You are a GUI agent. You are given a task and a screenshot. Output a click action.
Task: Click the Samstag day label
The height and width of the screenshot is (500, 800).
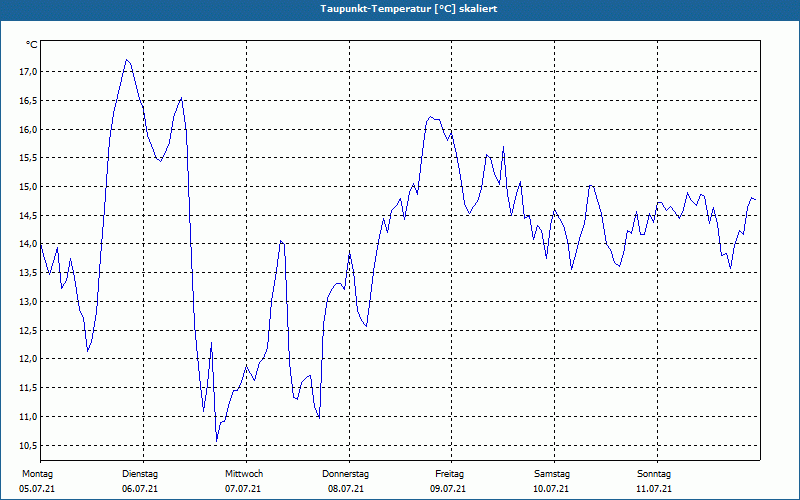click(x=552, y=474)
